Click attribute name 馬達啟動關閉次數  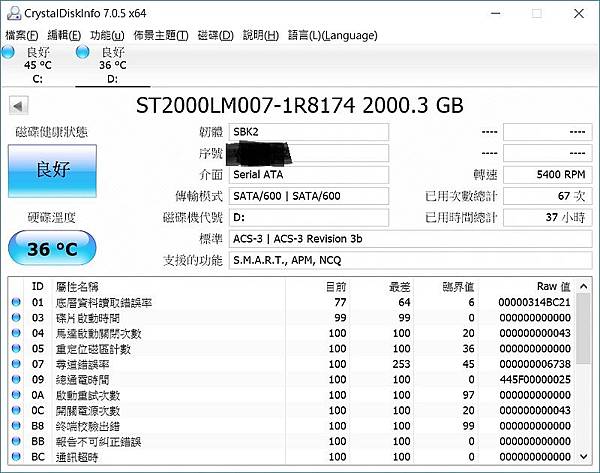click(98, 333)
